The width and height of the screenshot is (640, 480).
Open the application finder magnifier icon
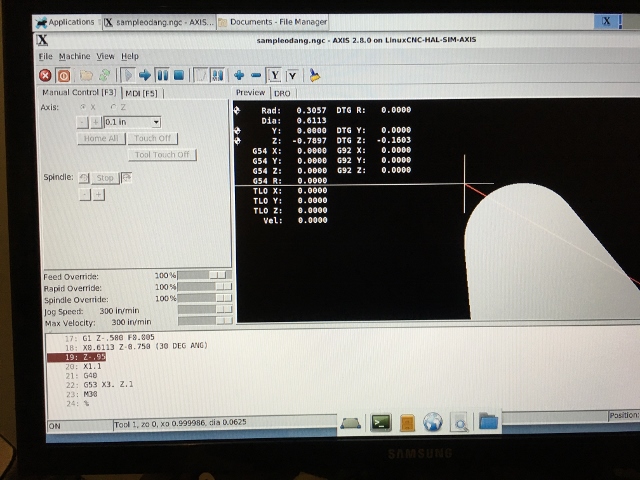click(x=460, y=423)
